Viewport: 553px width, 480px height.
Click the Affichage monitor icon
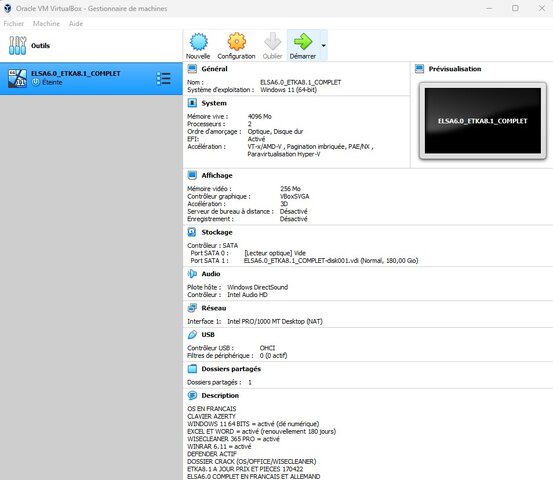(192, 175)
